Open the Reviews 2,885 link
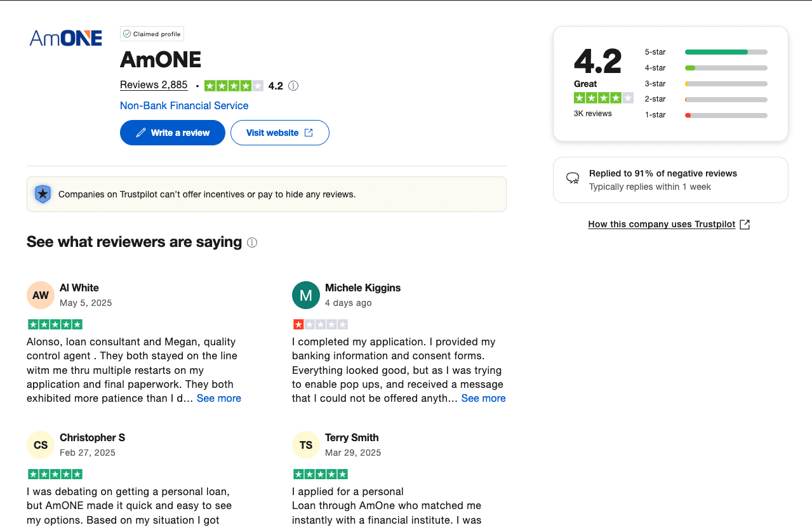The width and height of the screenshot is (812, 530). click(x=154, y=85)
